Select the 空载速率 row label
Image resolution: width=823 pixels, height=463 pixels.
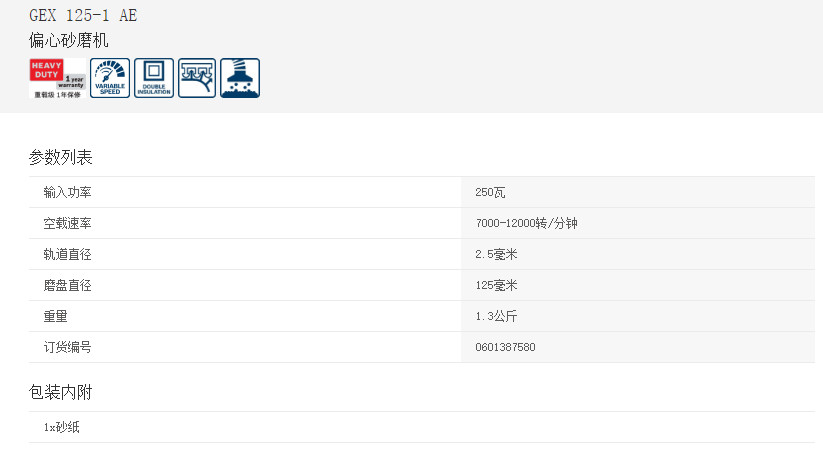67,223
